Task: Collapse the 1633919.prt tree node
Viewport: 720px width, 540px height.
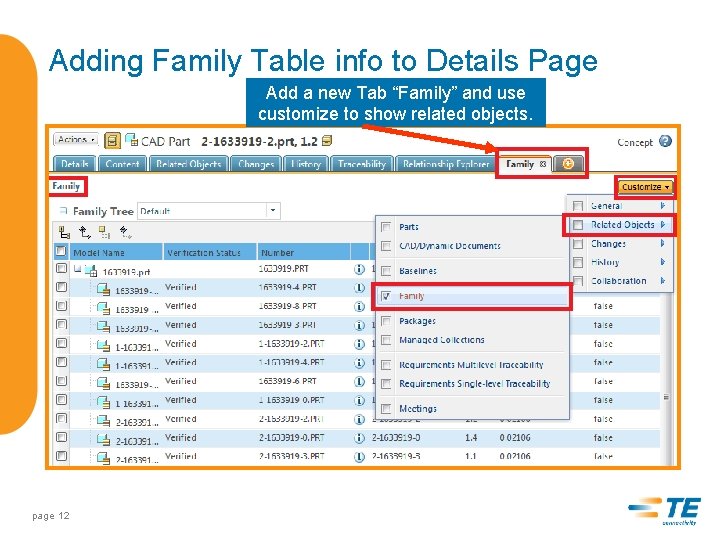Action: 78,269
